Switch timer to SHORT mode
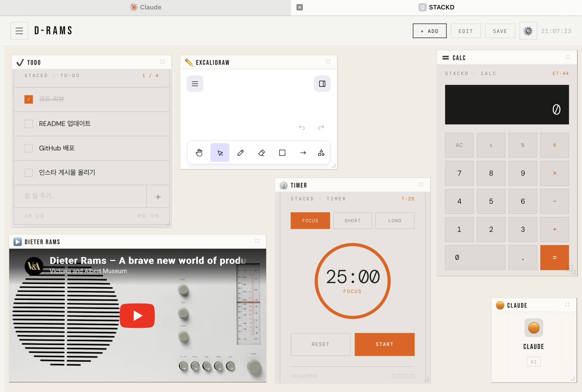582x392 pixels. coord(352,220)
